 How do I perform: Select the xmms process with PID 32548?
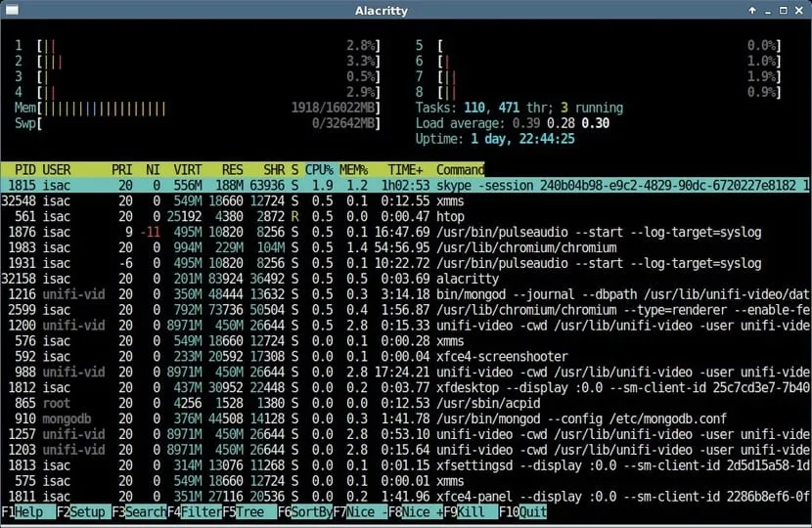click(x=406, y=200)
